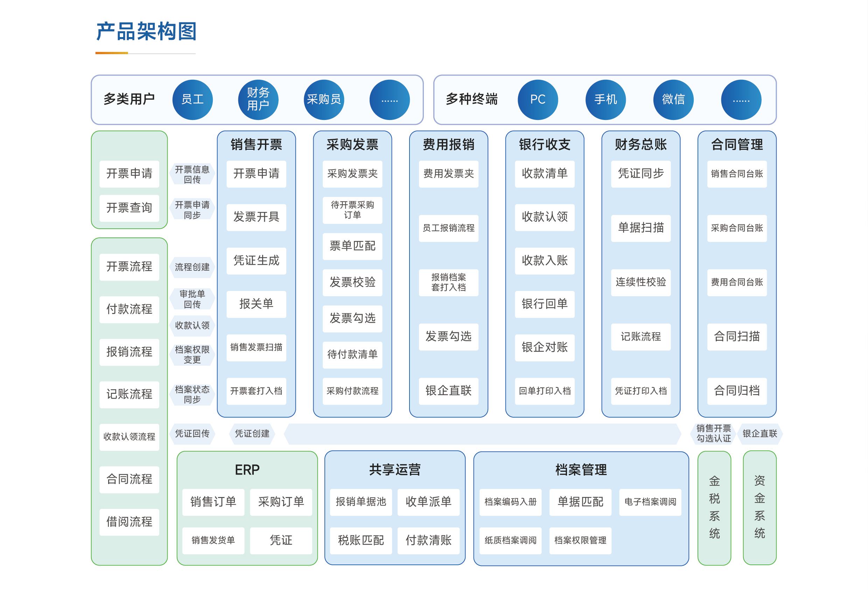Click the 财务用户 circle icon
The height and width of the screenshot is (590, 868).
(258, 100)
